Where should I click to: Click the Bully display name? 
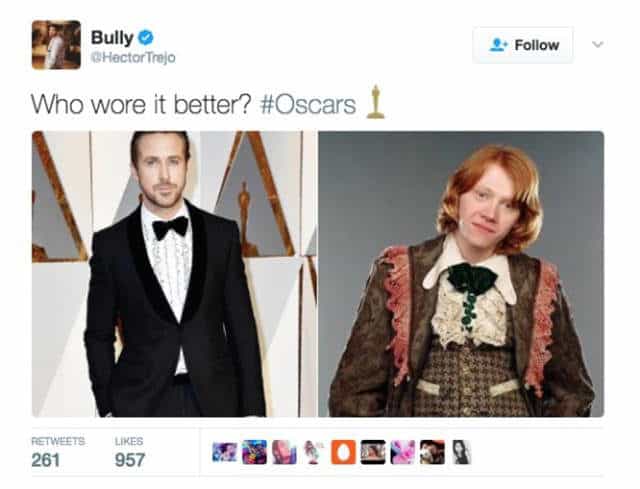[112, 38]
